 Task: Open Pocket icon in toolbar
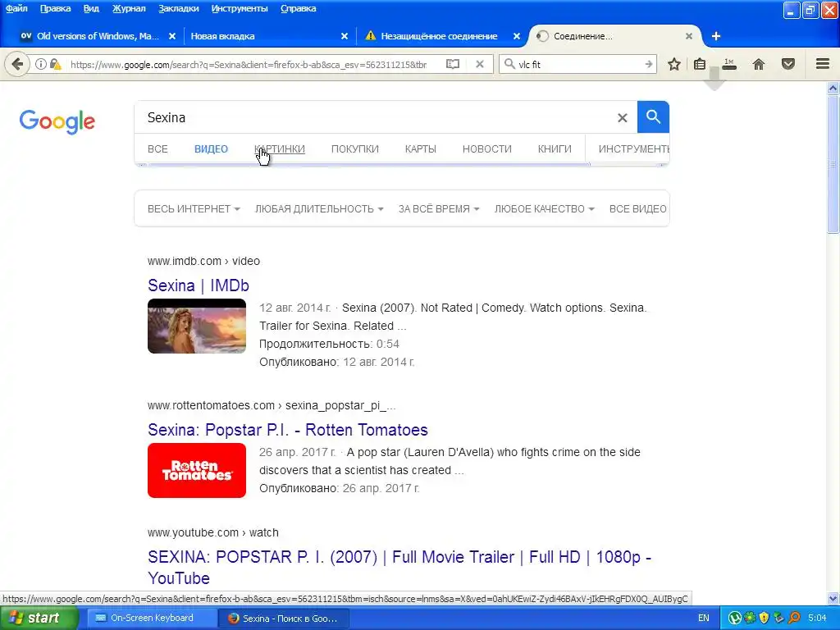tap(788, 64)
